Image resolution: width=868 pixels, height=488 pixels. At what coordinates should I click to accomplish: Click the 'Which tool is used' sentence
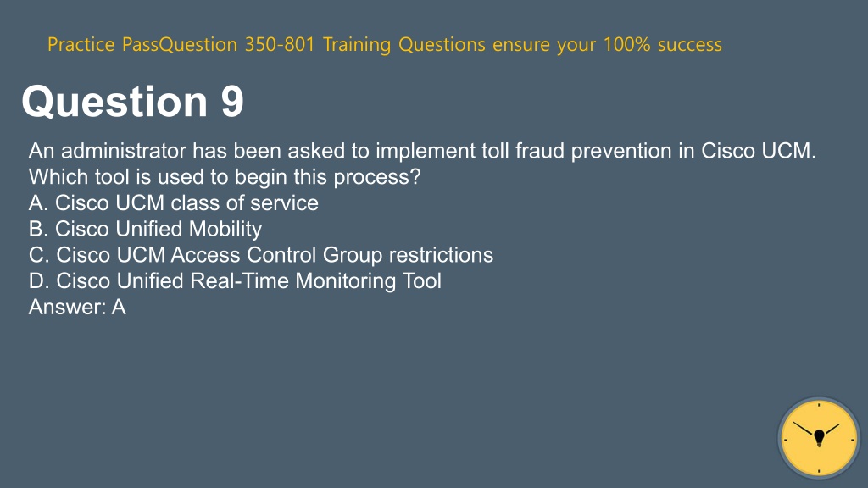coord(224,177)
